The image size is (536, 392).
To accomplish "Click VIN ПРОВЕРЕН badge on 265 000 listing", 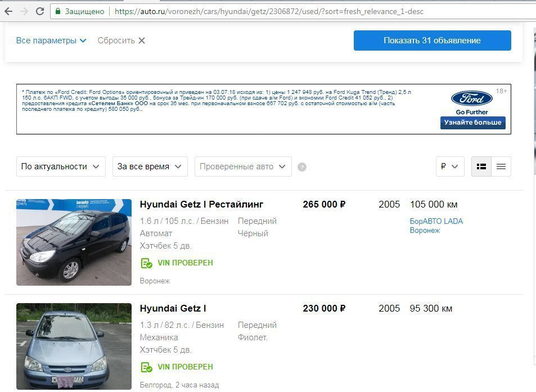I will [x=177, y=263].
